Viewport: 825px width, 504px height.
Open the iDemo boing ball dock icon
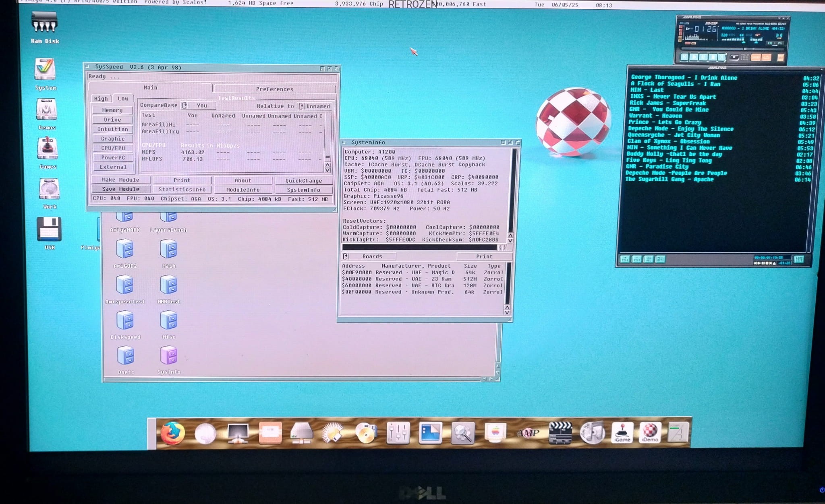(649, 432)
